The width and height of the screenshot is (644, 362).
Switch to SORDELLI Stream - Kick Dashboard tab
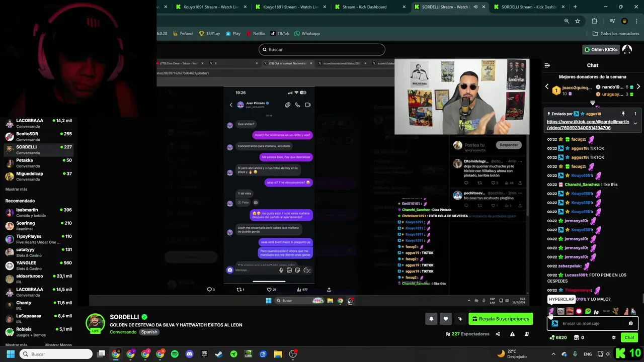(x=529, y=7)
